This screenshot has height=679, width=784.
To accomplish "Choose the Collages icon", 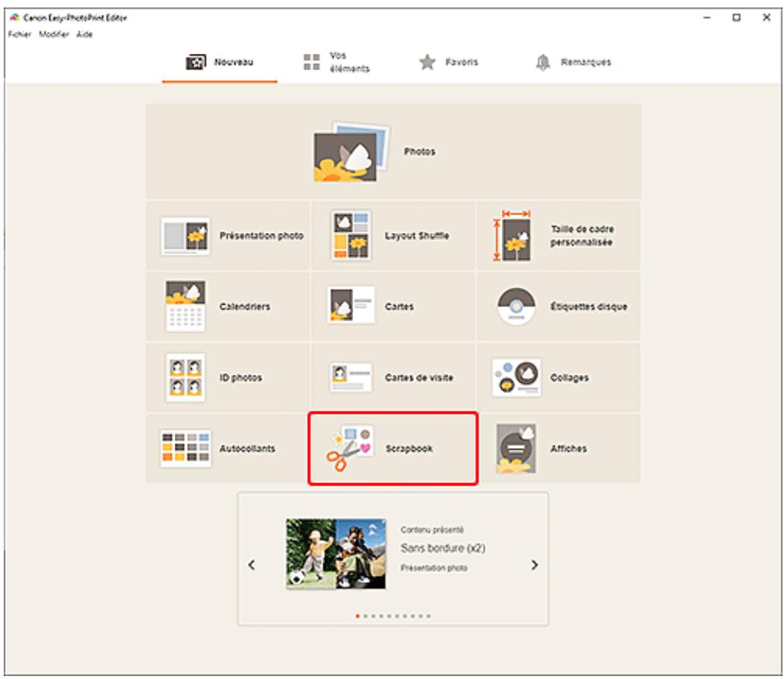I will 517,378.
